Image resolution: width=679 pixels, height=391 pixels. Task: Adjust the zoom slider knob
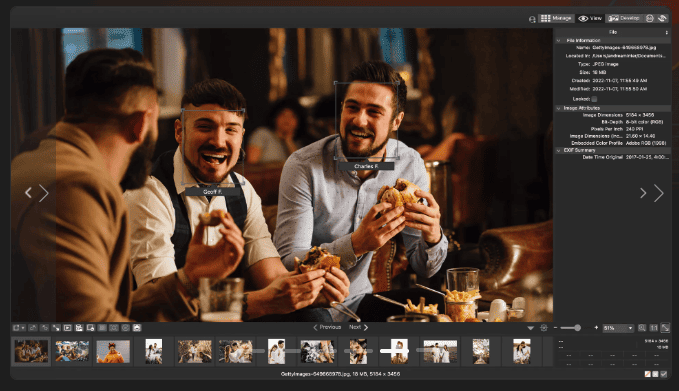coord(577,328)
